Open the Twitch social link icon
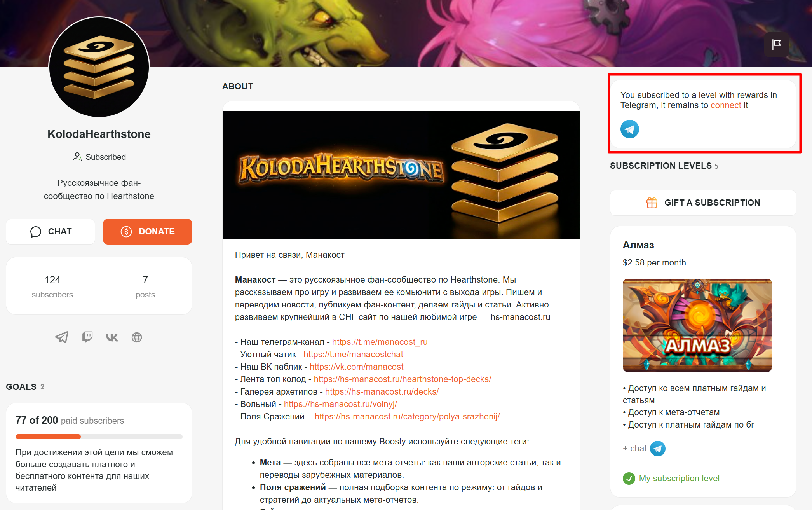This screenshot has width=812, height=510. click(x=87, y=337)
